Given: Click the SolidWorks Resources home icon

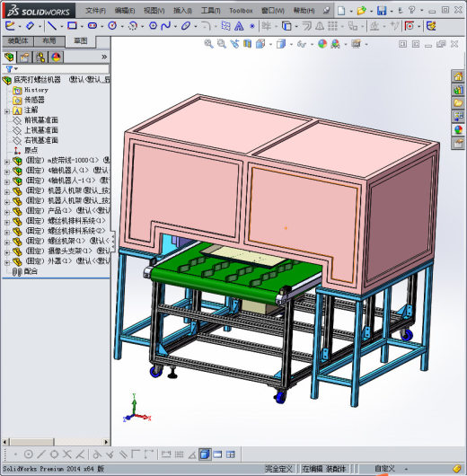Looking at the screenshot, I should pos(458,76).
